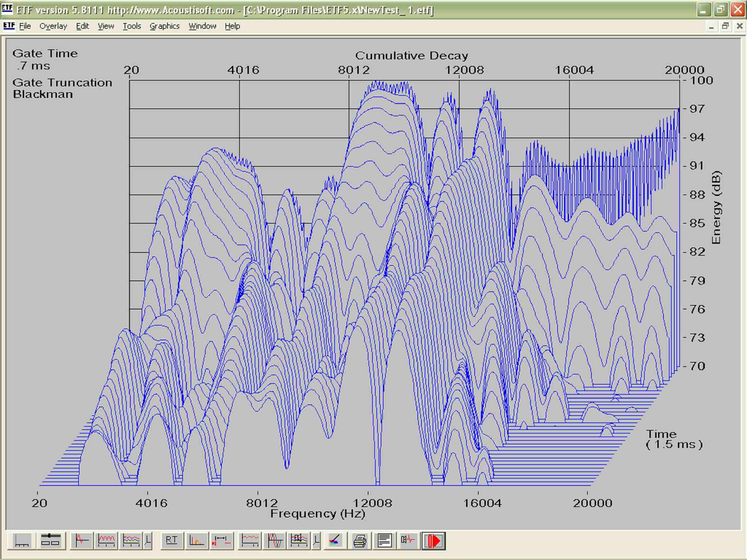Open the Window menu

pos(202,26)
